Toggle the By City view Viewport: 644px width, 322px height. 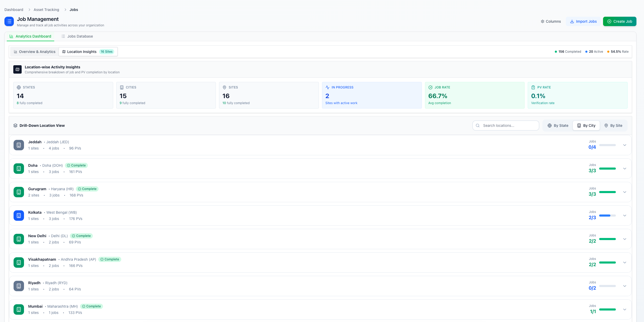(x=586, y=125)
